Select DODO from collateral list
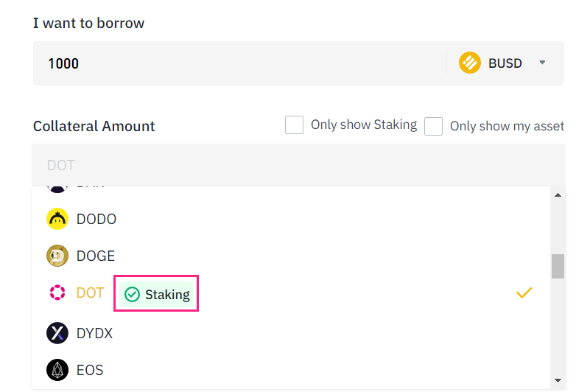The width and height of the screenshot is (576, 392). coord(96,219)
